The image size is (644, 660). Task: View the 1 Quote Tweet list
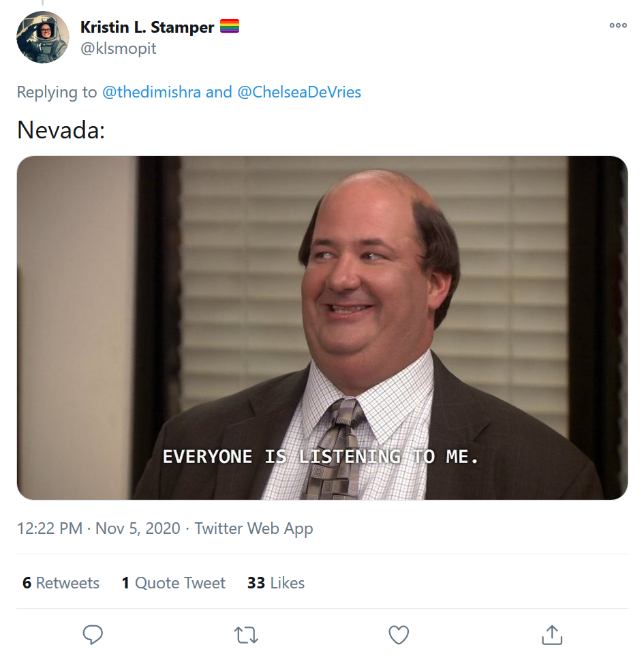(173, 583)
